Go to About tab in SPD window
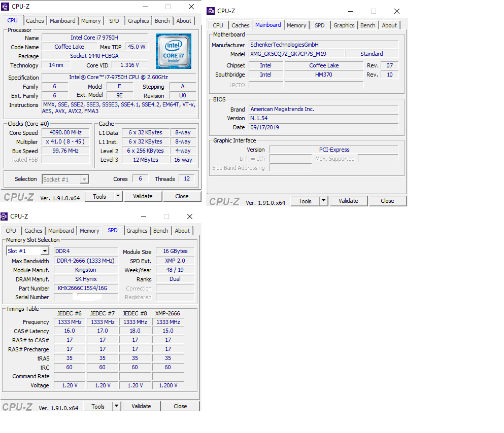The width and height of the screenshot is (504, 433). click(x=182, y=231)
